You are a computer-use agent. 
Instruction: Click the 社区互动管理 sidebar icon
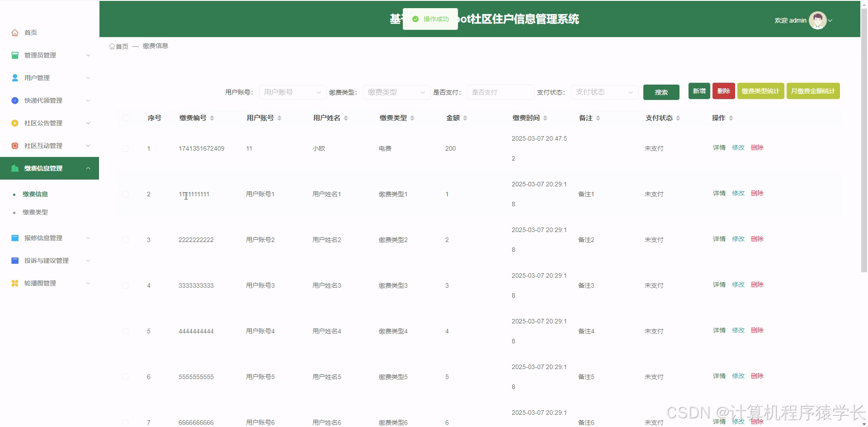pos(15,145)
